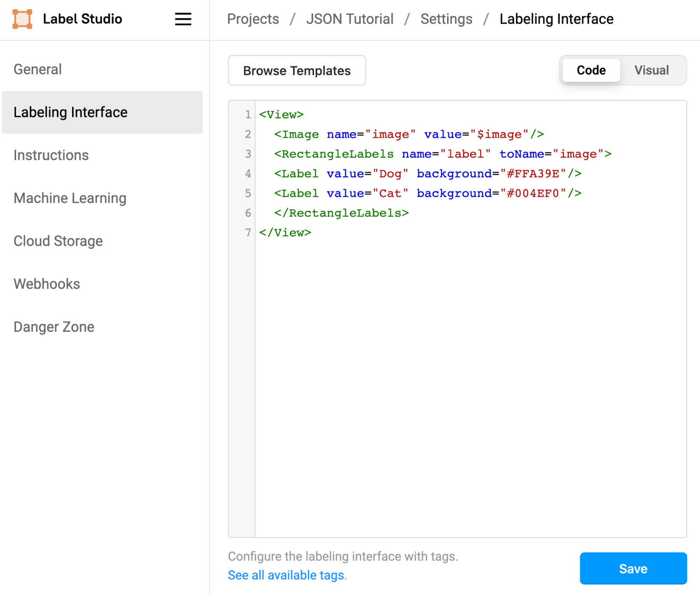Open Cloud Storage configuration
The image size is (700, 595).
58,240
